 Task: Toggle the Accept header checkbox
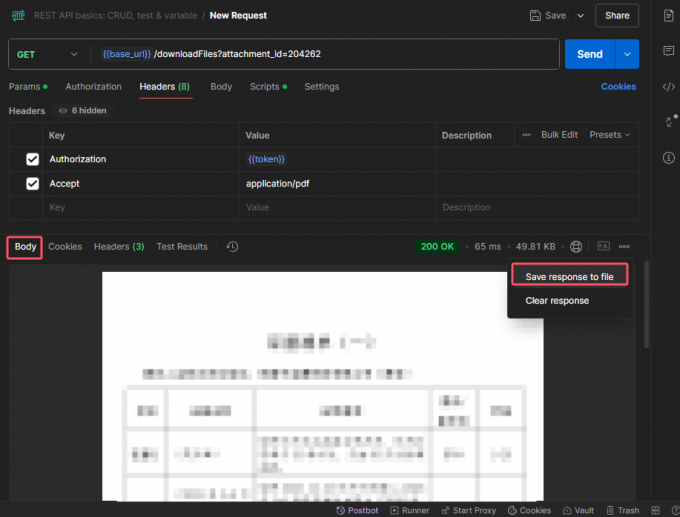click(33, 183)
